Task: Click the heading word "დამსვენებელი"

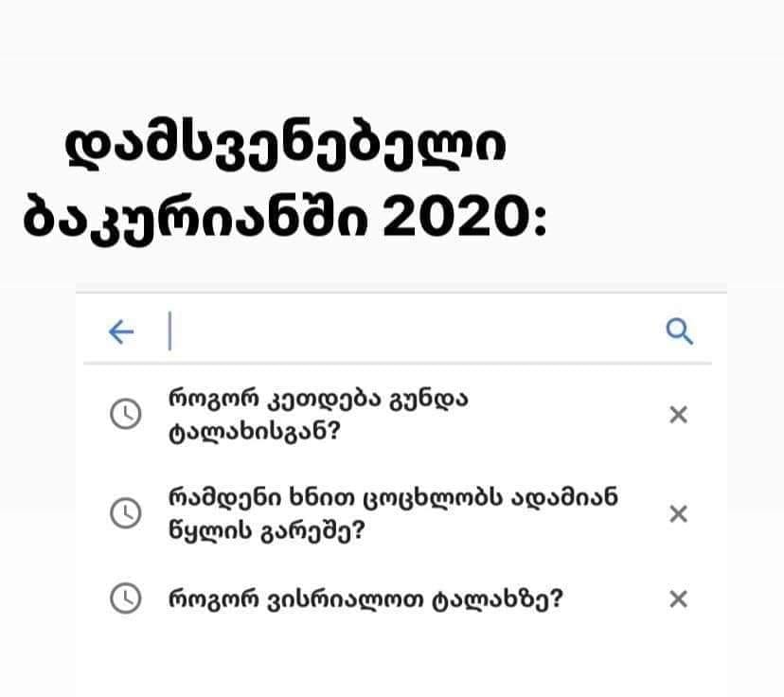Action: [286, 147]
